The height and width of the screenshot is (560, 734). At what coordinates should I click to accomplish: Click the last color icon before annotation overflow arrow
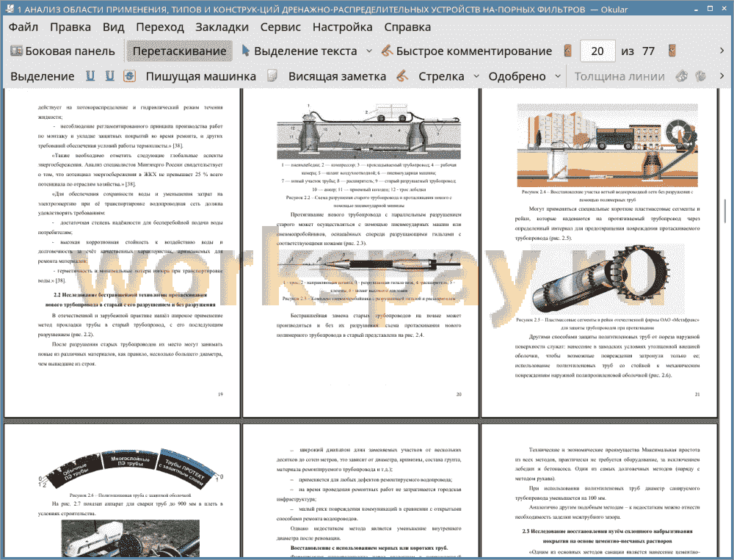coord(700,76)
